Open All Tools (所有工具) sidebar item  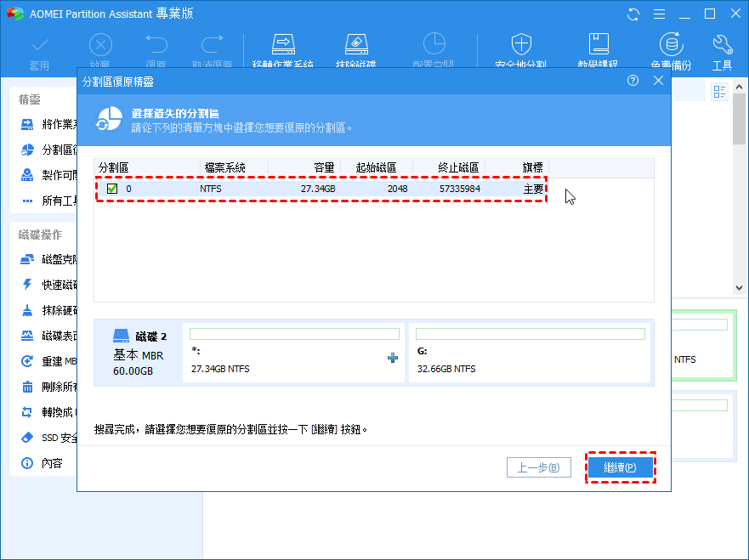48,201
